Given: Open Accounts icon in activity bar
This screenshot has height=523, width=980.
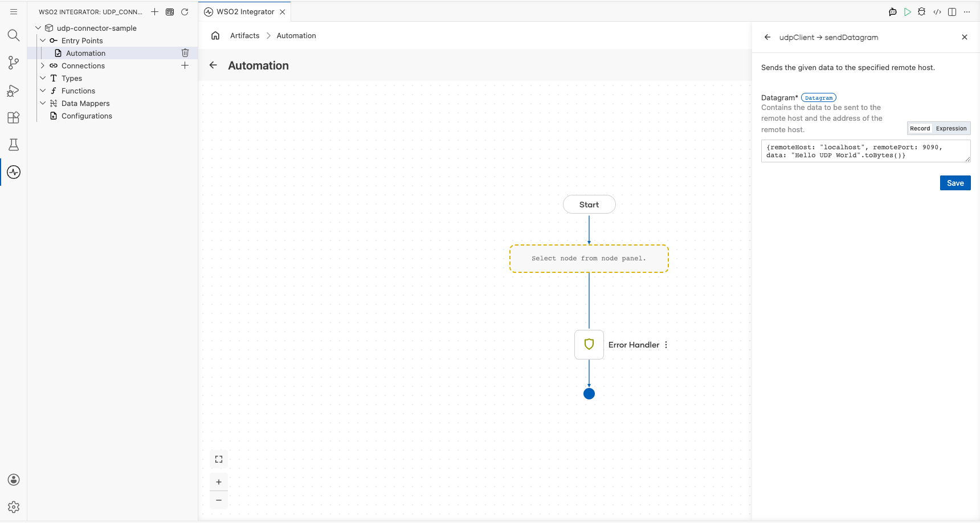Looking at the screenshot, I should click(x=14, y=480).
